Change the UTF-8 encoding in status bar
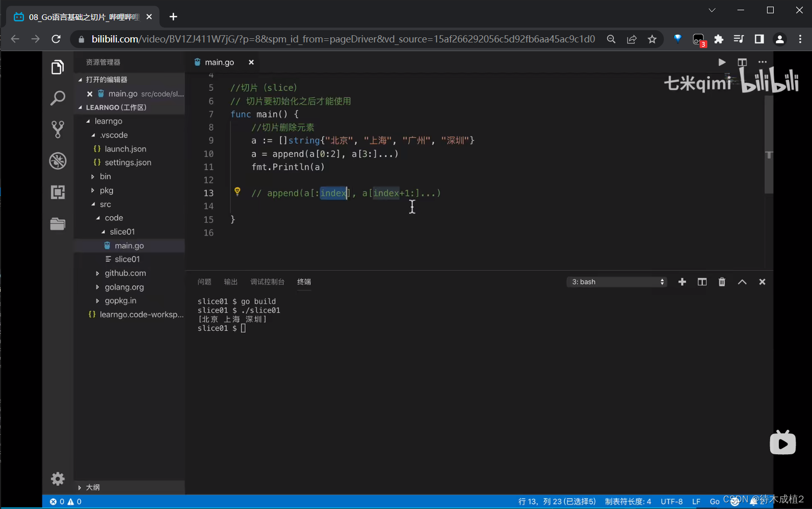Image resolution: width=812 pixels, height=509 pixels. (672, 502)
